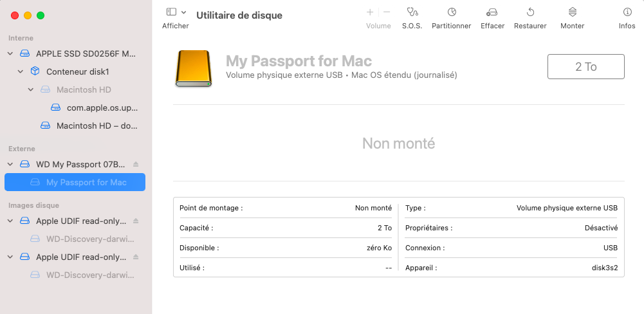Click the Monter mount icon
Viewport: 644px width, 314px height.
[572, 12]
